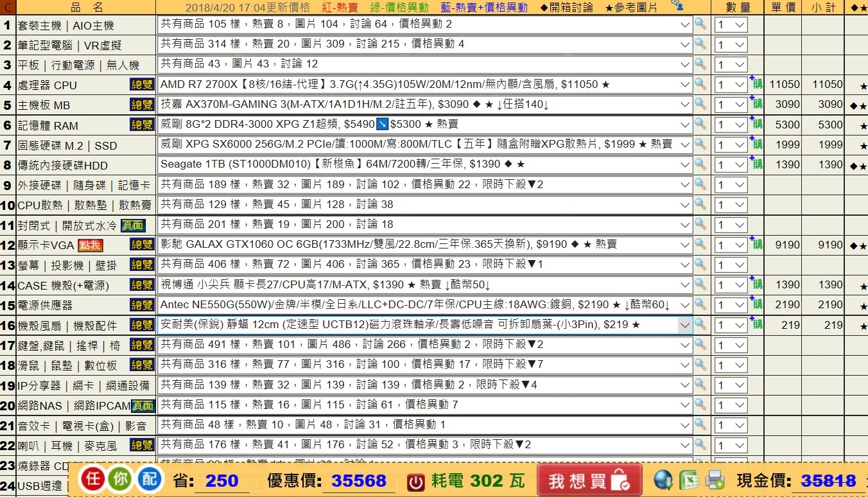Click the 平板｜行動電源｜無人機 category label

coord(78,65)
